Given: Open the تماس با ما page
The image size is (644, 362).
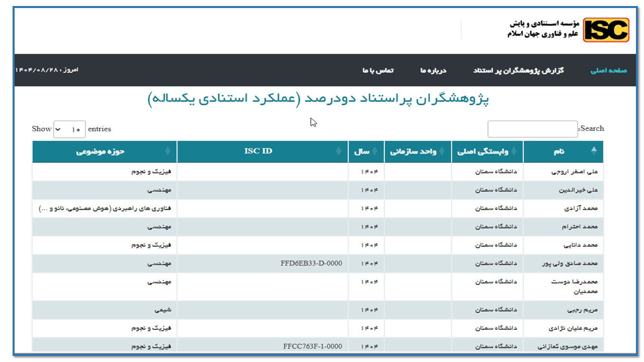Looking at the screenshot, I should [378, 70].
